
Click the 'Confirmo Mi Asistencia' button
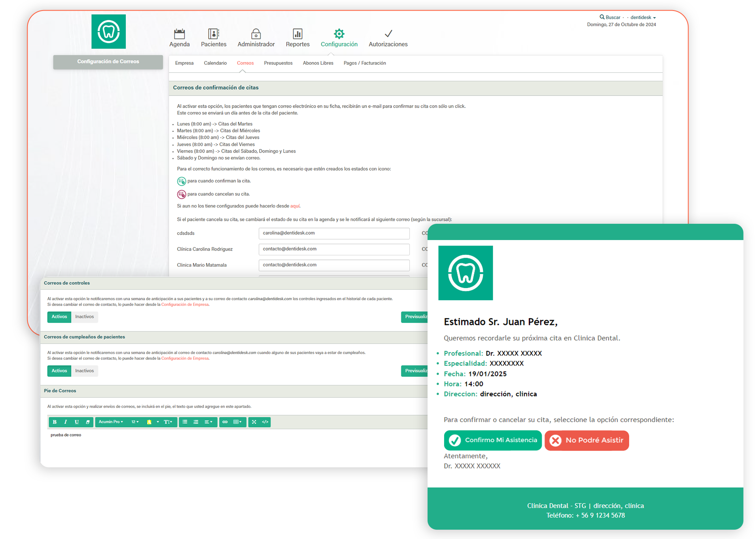coord(493,440)
